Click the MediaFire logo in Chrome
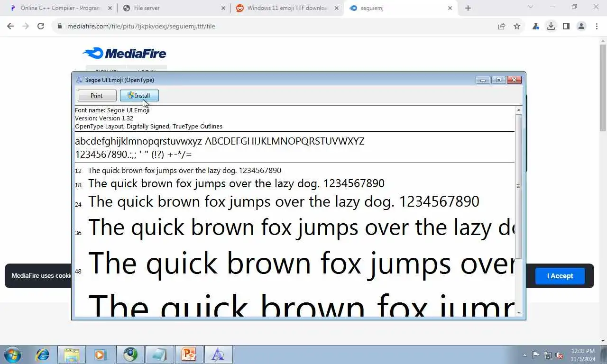This screenshot has height=364, width=607. click(124, 53)
